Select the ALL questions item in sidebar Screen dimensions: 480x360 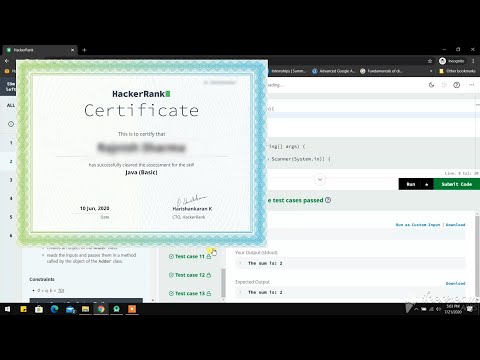coord(11,105)
